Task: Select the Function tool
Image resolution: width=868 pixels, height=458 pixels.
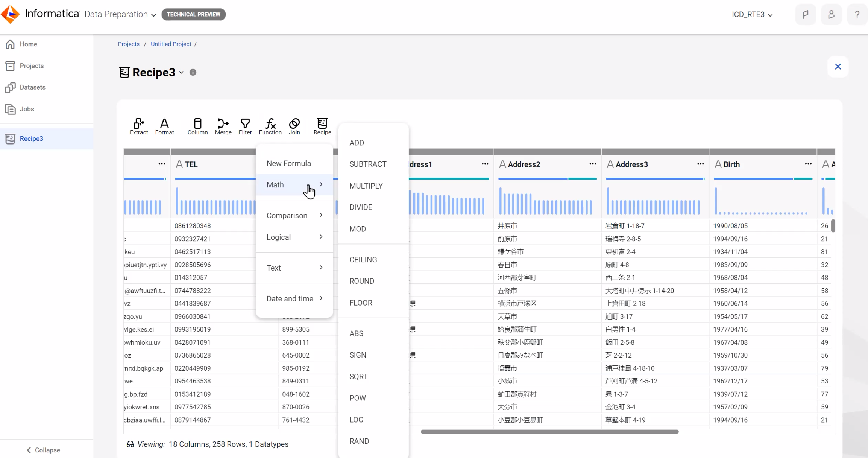Action: (x=270, y=126)
